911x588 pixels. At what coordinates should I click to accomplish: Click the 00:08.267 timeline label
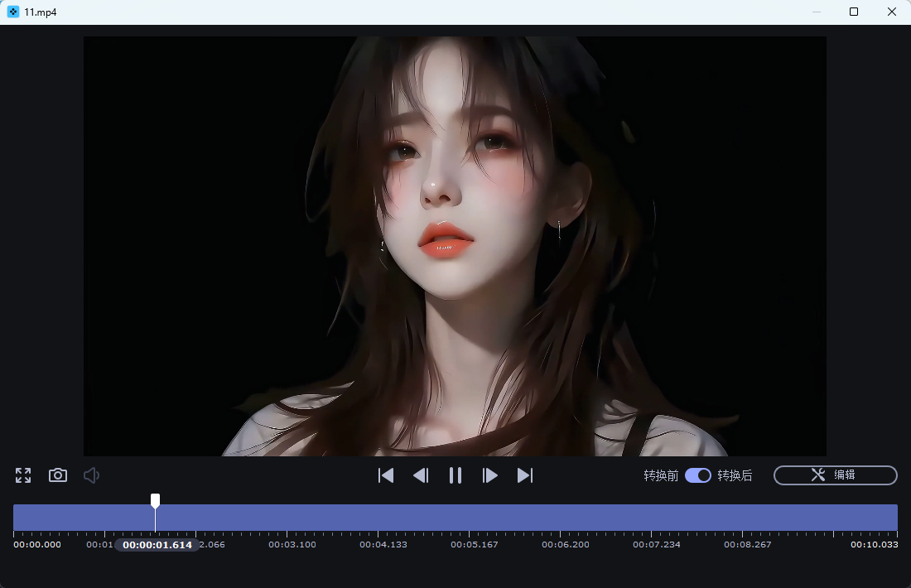(x=748, y=544)
